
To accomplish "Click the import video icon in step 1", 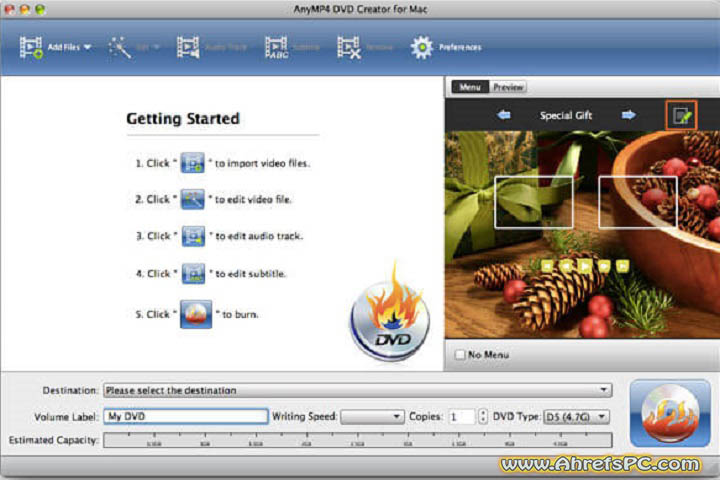I will [x=192, y=163].
